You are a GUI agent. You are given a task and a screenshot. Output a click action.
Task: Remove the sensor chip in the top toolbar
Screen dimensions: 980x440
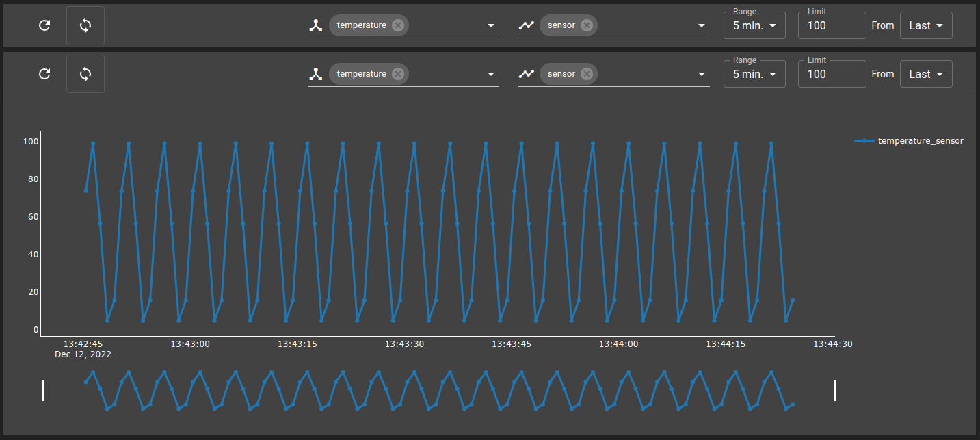pyautogui.click(x=586, y=25)
